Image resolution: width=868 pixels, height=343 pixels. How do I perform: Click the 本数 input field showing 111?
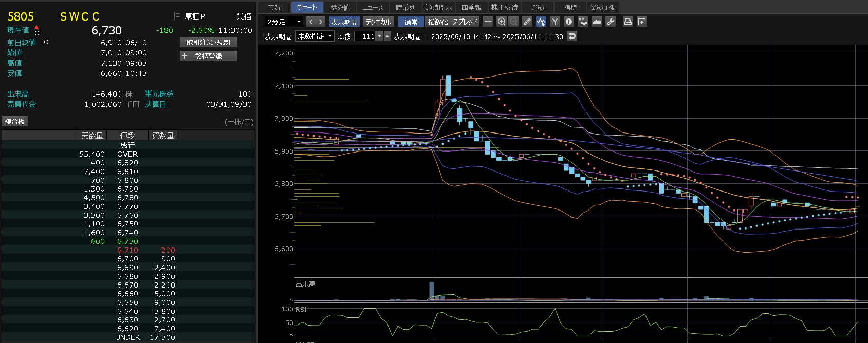(x=365, y=36)
